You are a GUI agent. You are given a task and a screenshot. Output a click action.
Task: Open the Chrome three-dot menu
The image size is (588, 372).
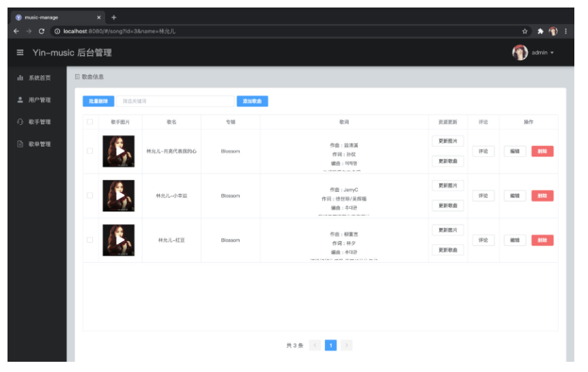tap(566, 31)
